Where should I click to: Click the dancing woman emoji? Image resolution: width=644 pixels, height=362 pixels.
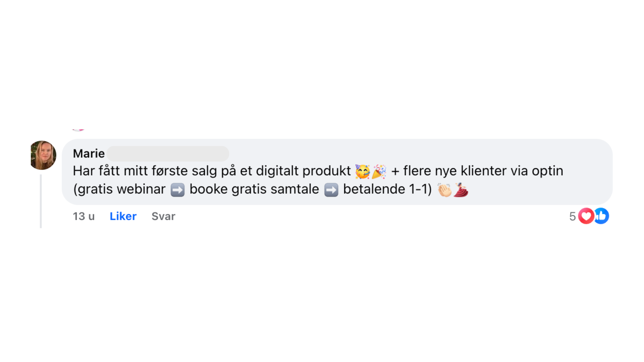pos(461,190)
